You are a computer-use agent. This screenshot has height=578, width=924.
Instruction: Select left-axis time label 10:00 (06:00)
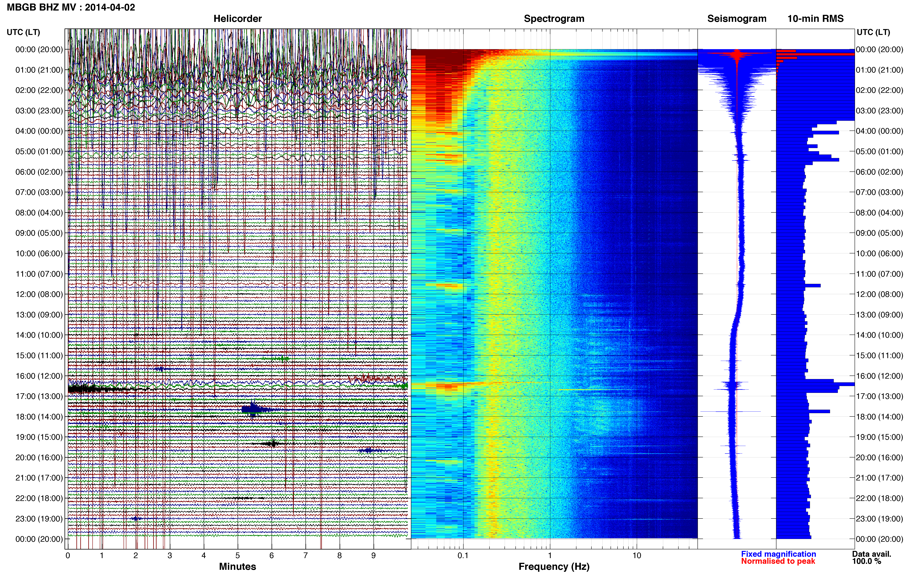tap(39, 253)
